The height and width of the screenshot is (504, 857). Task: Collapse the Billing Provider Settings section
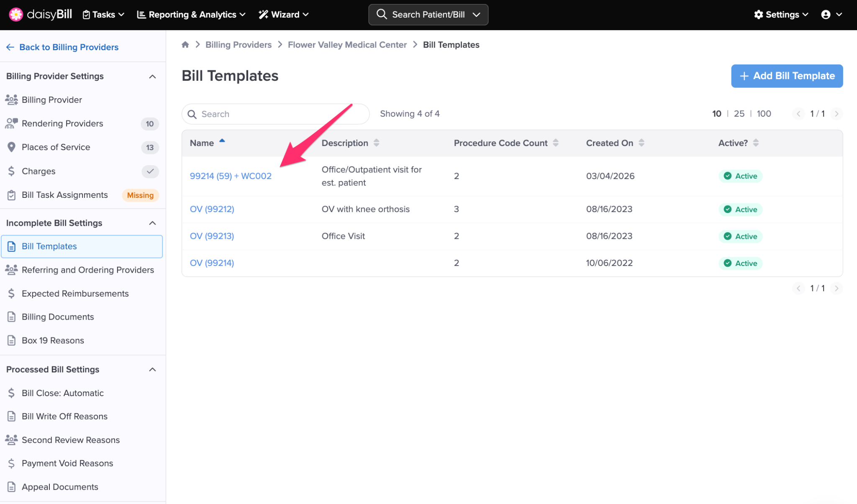click(152, 77)
